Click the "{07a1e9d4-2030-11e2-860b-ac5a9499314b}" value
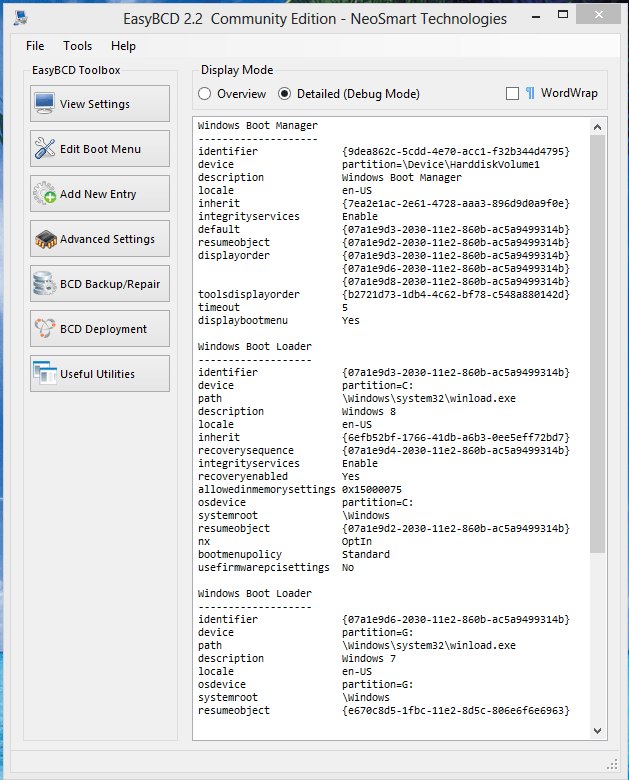Viewport: 629px width, 780px height. 455,450
